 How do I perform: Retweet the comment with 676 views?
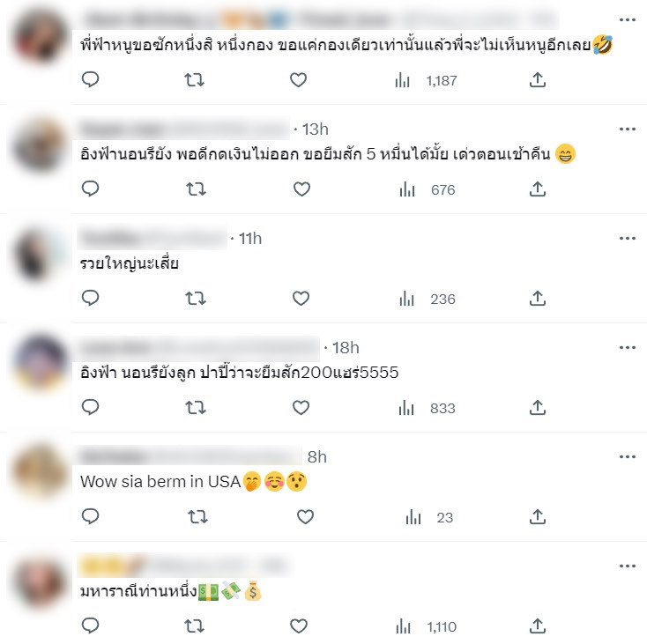coord(196,189)
